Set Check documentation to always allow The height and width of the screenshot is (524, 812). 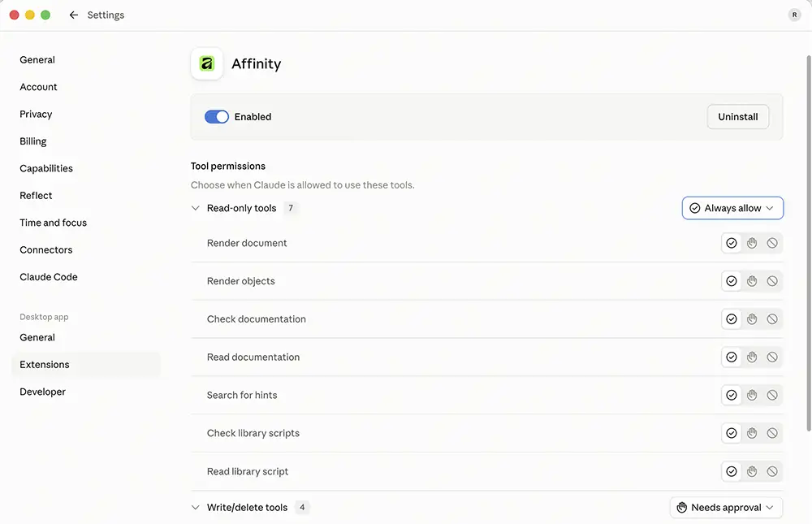click(x=732, y=319)
